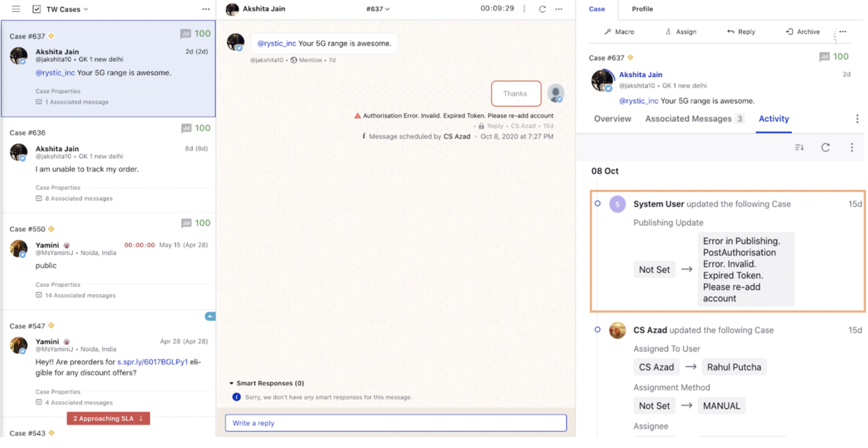
Task: Click the Rahul Putcha assignee value
Action: pos(734,367)
